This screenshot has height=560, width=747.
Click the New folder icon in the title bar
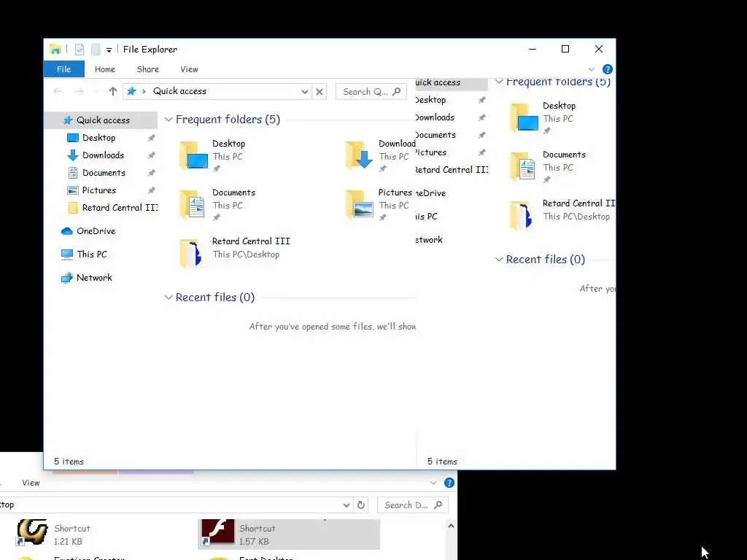tap(96, 49)
